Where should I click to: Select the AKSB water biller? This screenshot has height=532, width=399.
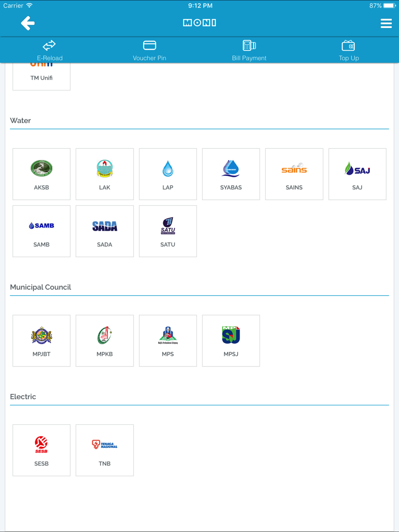tap(41, 174)
